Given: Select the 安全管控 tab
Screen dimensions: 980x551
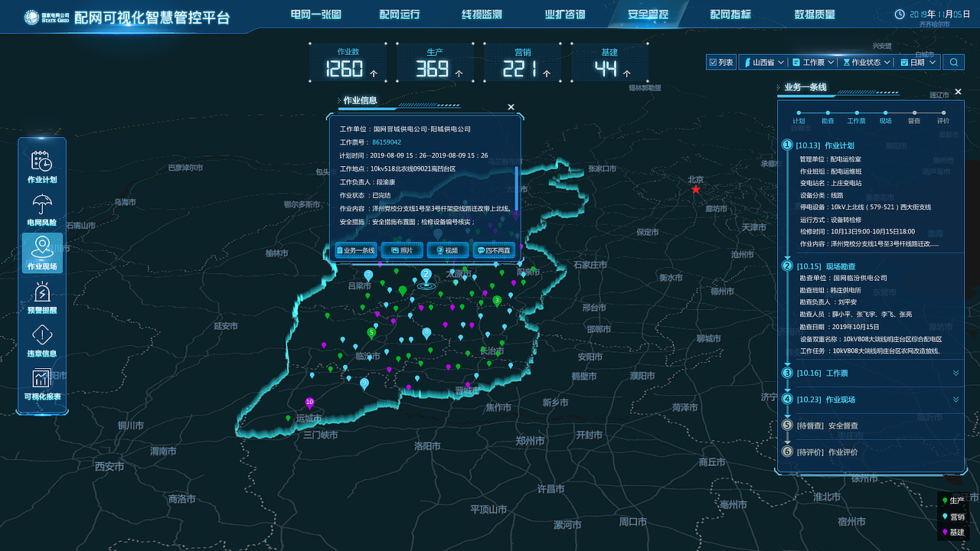Looking at the screenshot, I should click(x=648, y=15).
